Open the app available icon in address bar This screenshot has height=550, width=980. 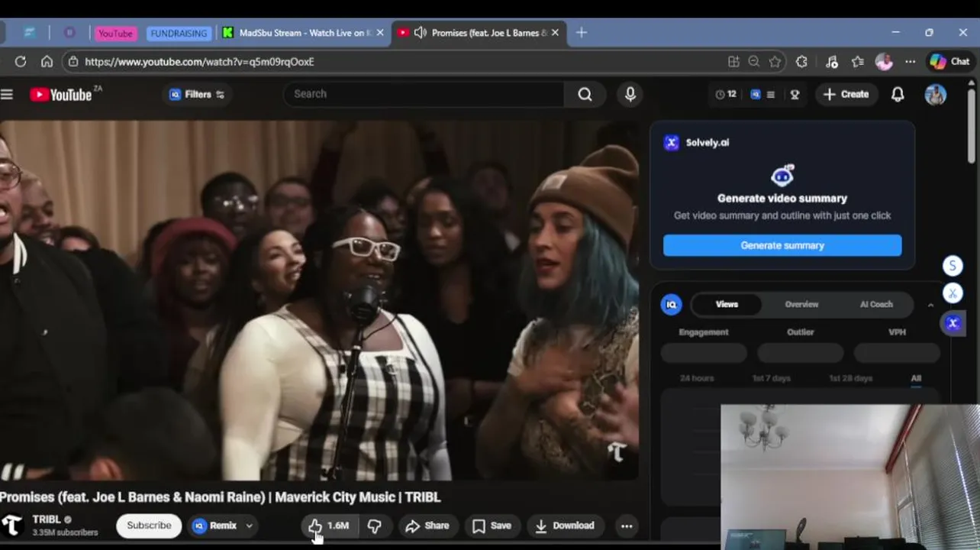pyautogui.click(x=733, y=62)
